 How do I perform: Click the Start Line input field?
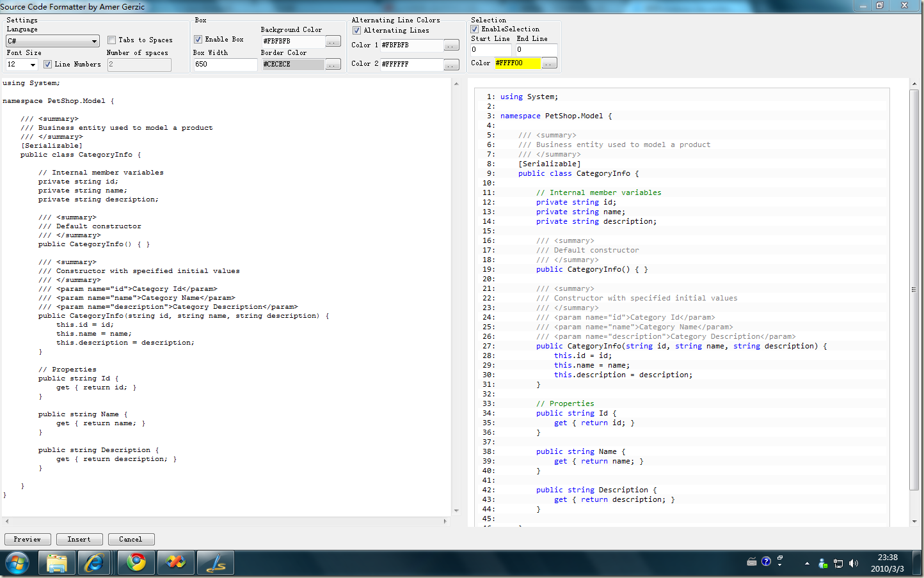490,49
